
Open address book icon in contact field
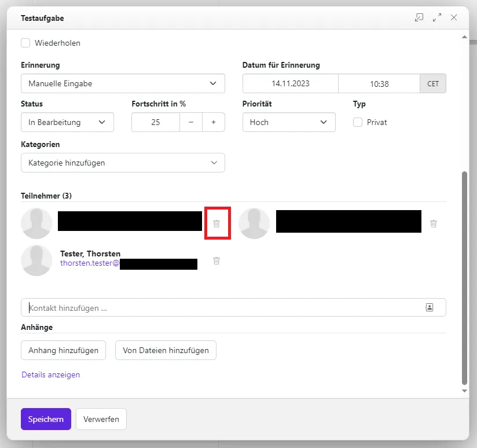[x=429, y=307]
